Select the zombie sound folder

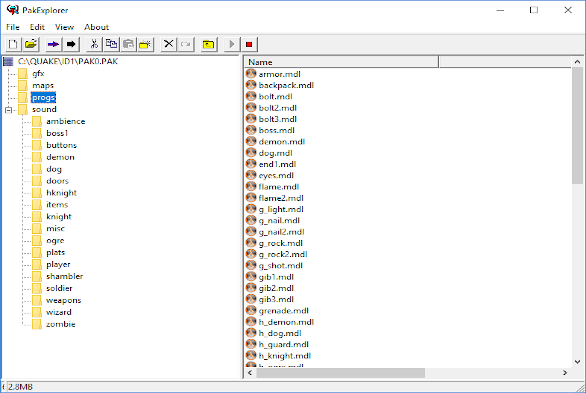(x=61, y=324)
